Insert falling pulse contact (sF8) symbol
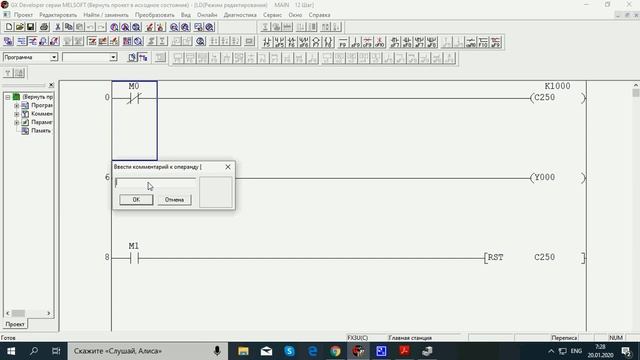 pyautogui.click(x=407, y=42)
